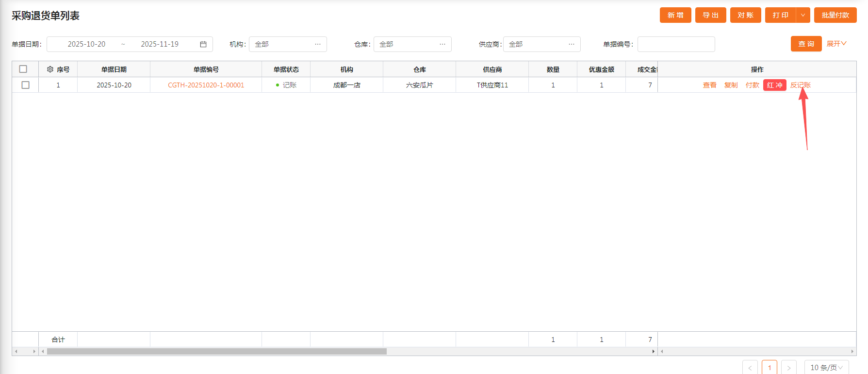Open the date range calendar icon
Viewport: 868px width, 374px height.
tap(203, 44)
